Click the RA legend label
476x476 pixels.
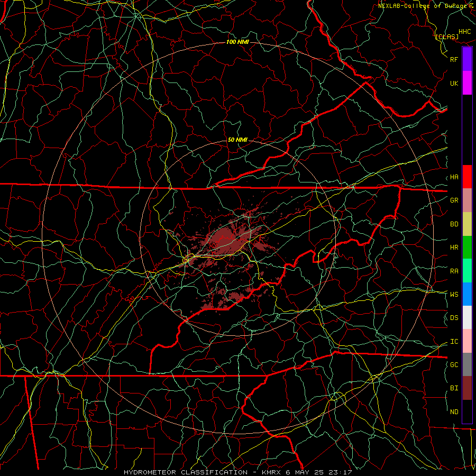454,271
